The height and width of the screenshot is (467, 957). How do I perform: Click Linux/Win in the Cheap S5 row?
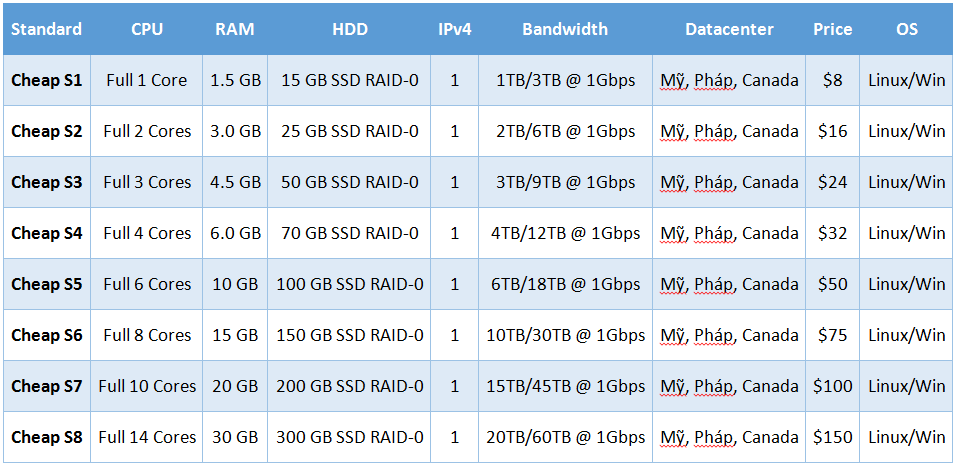tap(906, 284)
